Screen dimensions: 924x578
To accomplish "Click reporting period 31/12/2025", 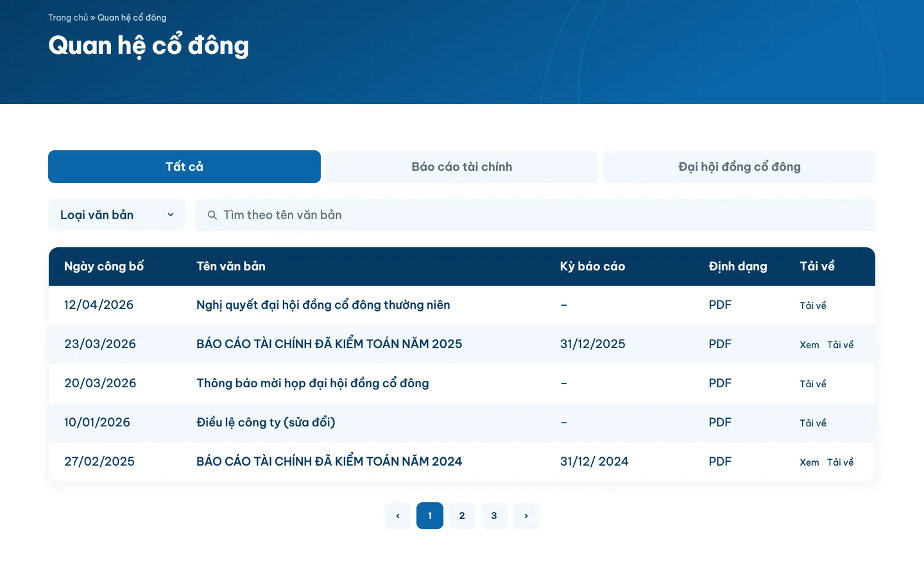I will pyautogui.click(x=593, y=344).
